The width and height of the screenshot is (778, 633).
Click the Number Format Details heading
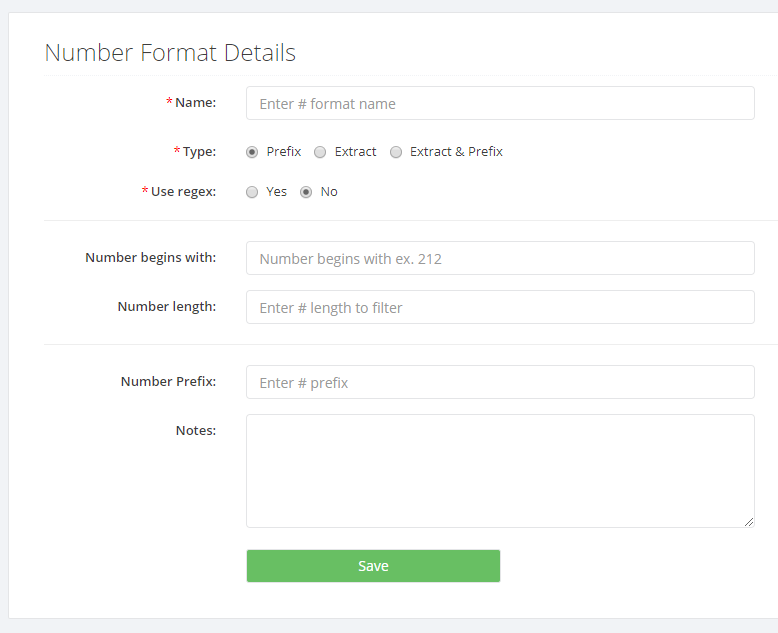[170, 53]
